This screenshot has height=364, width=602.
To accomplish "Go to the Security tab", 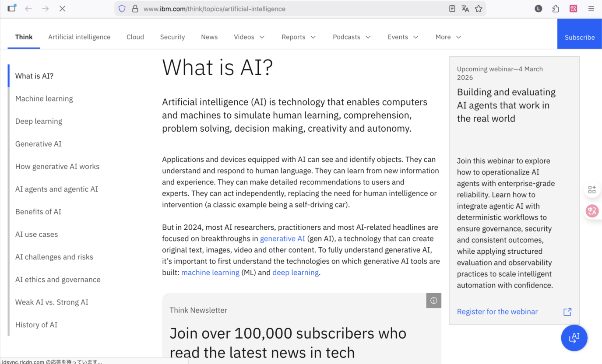I will [173, 37].
